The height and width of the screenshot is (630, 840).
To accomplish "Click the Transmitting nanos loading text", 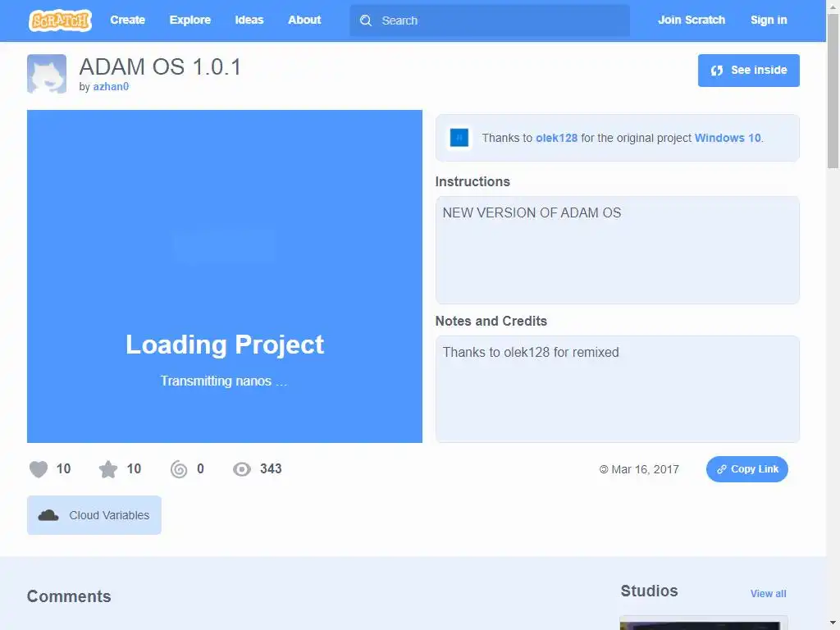I will click(x=224, y=381).
